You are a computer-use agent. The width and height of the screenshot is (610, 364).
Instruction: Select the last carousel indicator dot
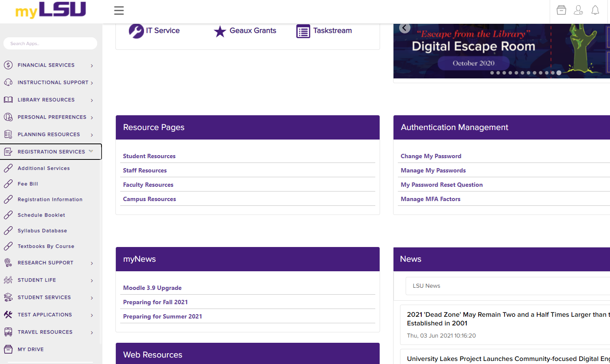[x=559, y=73]
